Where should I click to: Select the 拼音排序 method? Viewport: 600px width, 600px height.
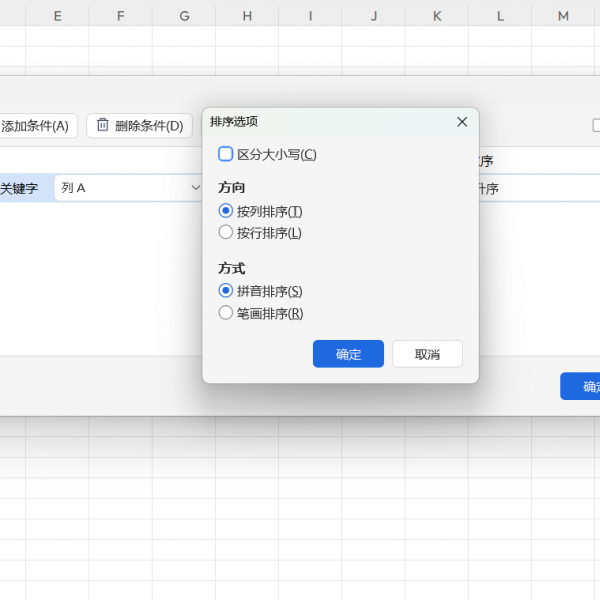tap(225, 291)
